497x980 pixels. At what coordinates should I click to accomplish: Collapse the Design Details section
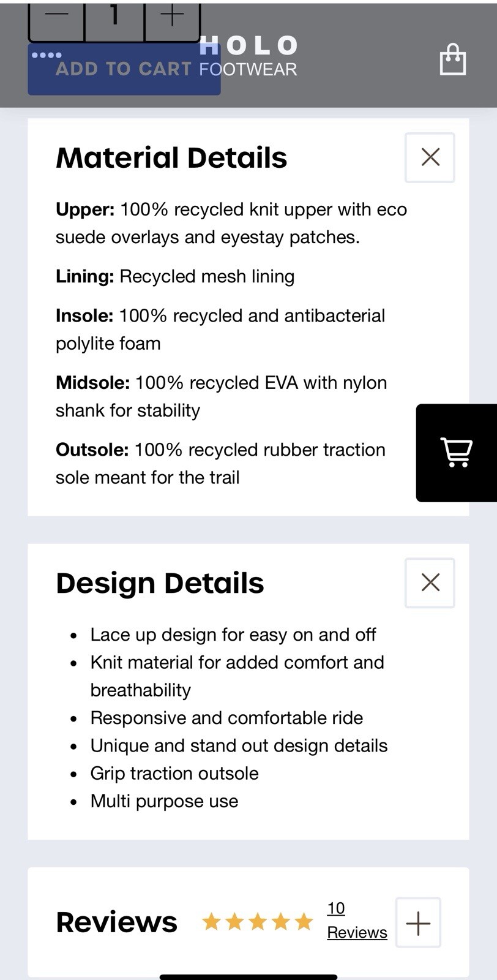tap(430, 582)
